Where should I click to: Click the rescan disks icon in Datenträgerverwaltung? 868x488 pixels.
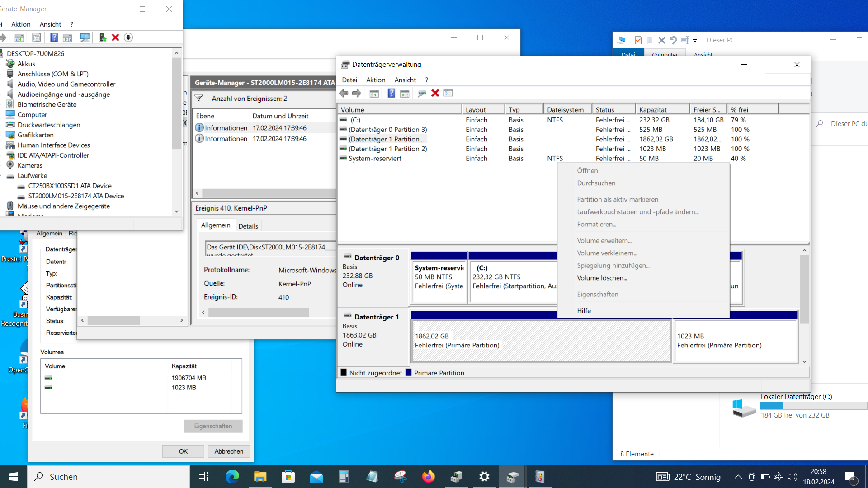click(422, 93)
